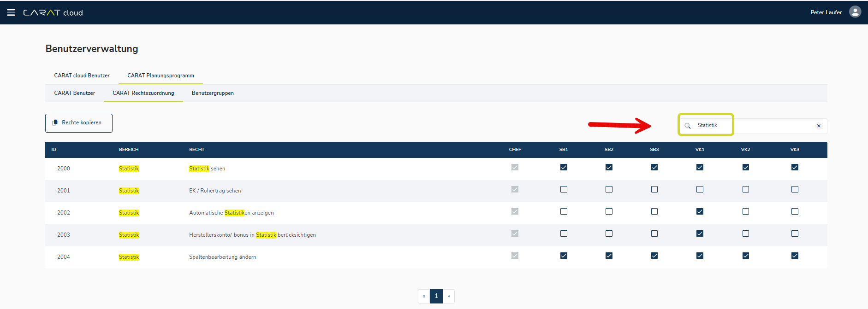Click the 'EK / Rohertrag sehen' text
The image size is (868, 309).
click(215, 191)
